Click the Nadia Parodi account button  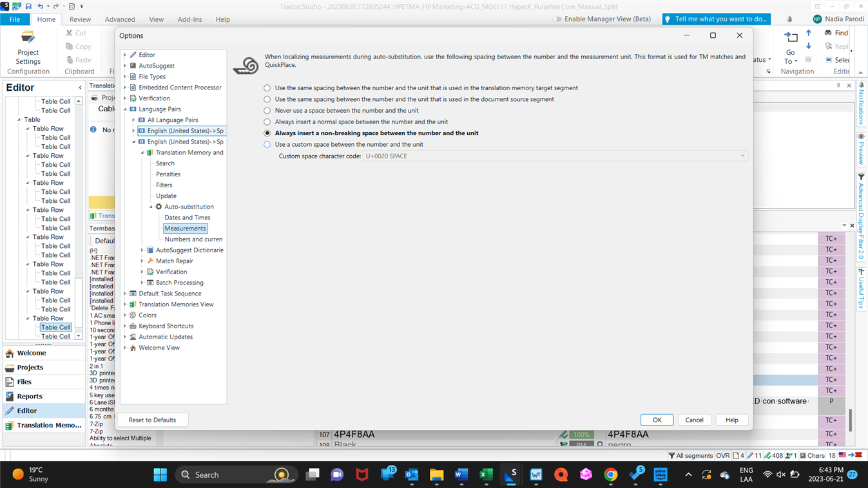838,19
